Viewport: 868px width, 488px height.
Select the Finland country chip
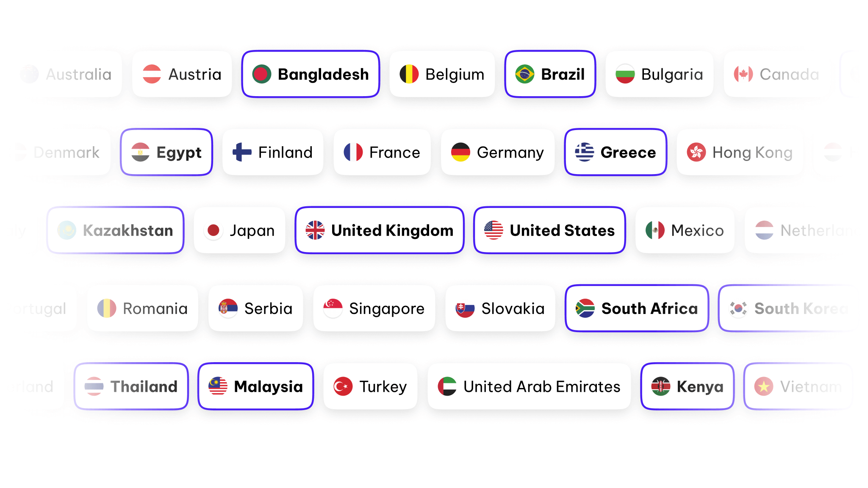[x=273, y=152]
